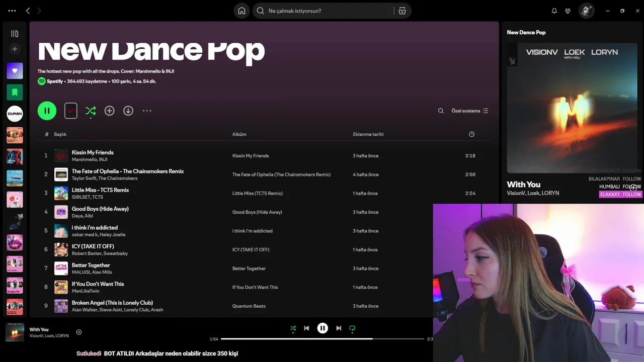
Task: Click now-playing cover in bottom bar
Action: (x=15, y=332)
